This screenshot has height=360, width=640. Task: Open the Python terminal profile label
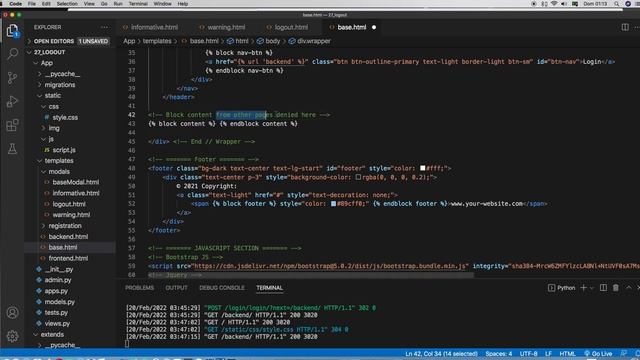point(562,288)
